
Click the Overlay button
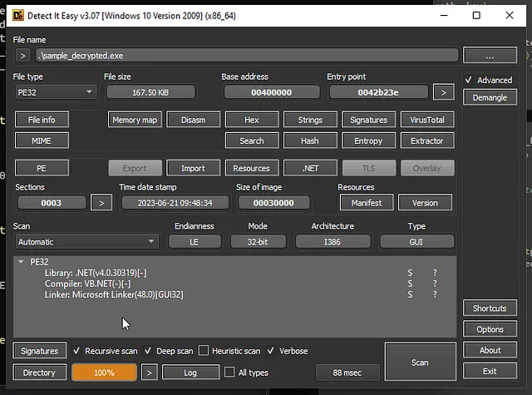pyautogui.click(x=427, y=168)
